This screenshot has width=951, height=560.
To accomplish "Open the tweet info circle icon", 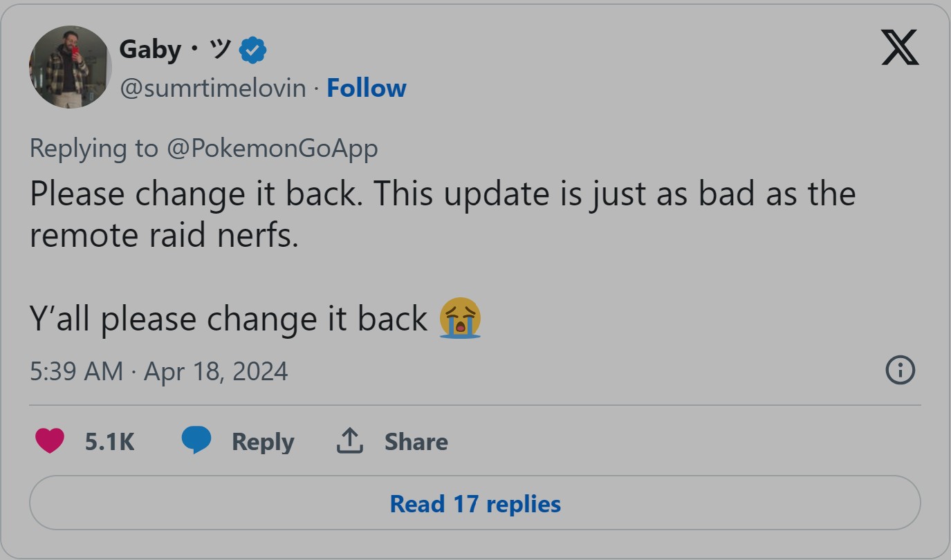I will click(900, 370).
